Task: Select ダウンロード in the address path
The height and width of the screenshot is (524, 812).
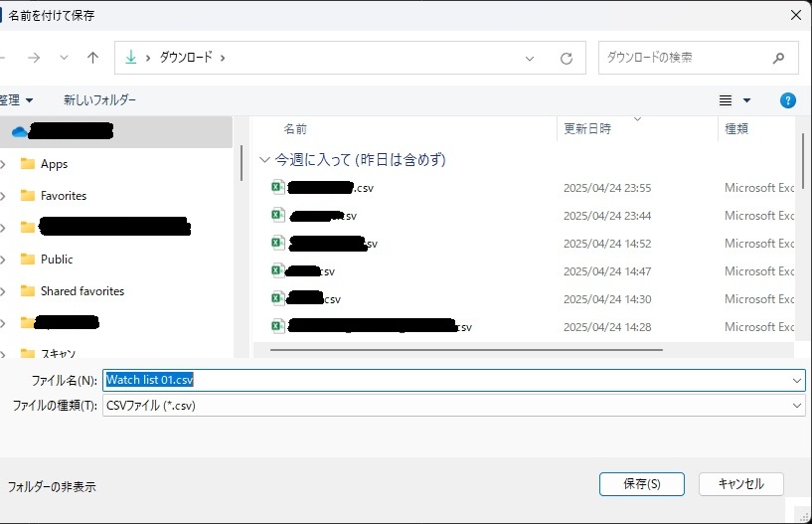Action: pos(186,57)
